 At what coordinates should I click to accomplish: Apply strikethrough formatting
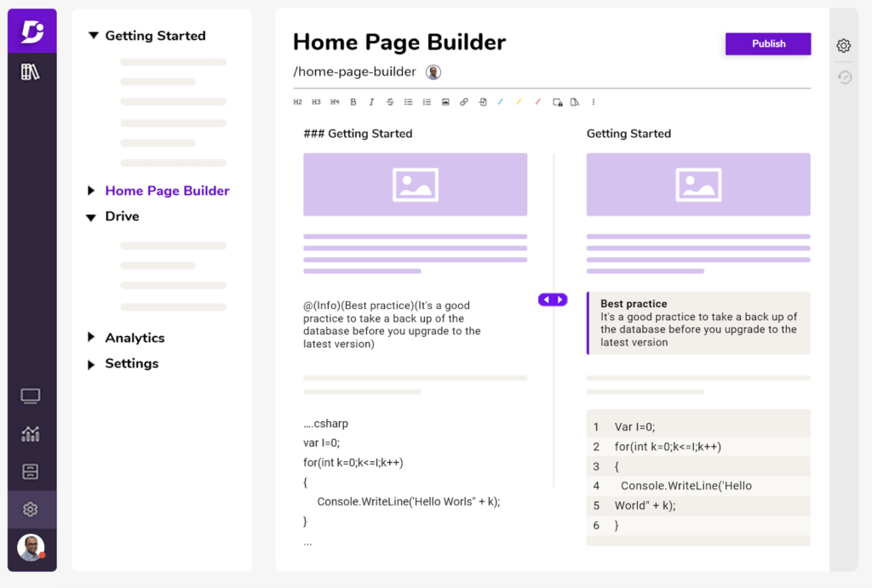click(389, 101)
